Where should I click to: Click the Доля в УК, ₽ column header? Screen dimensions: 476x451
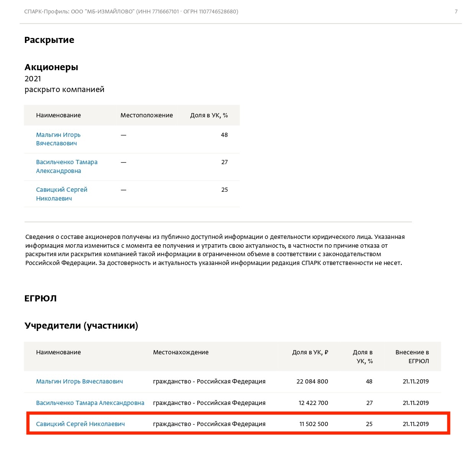(310, 352)
